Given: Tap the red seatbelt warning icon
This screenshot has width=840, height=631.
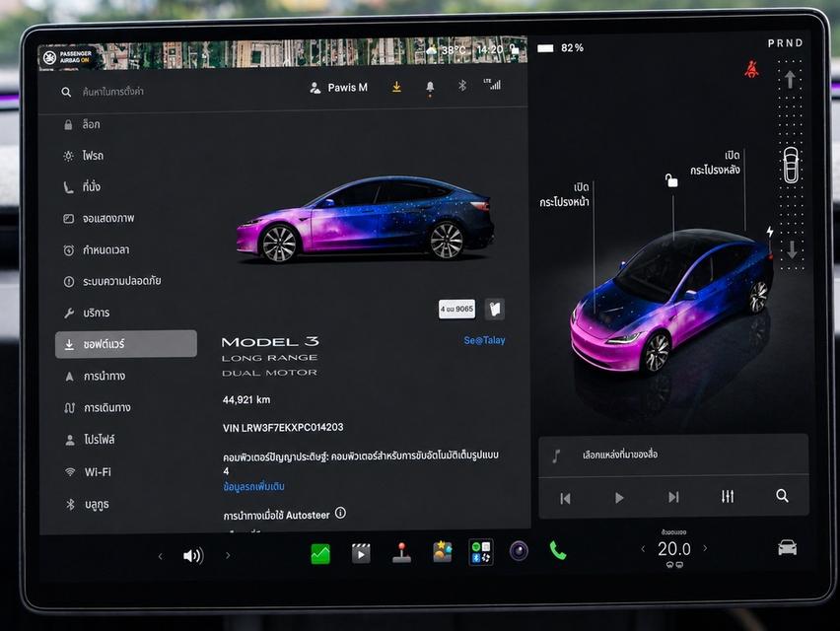Looking at the screenshot, I should click(751, 69).
